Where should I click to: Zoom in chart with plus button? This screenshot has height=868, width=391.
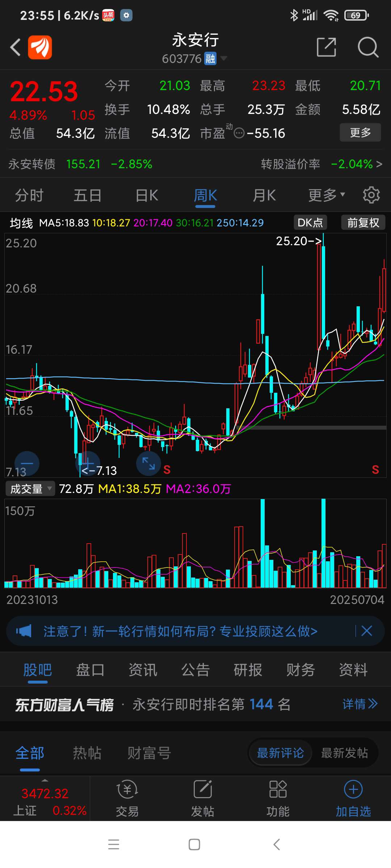tap(87, 463)
